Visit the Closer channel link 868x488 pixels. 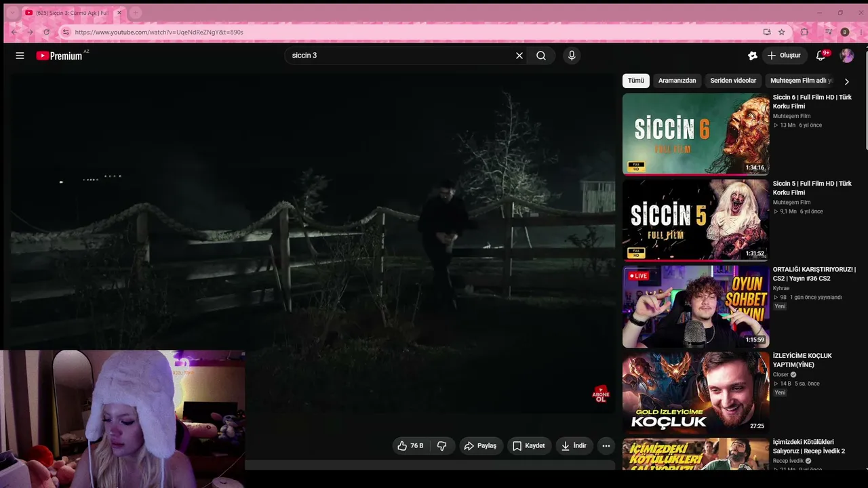pos(781,374)
